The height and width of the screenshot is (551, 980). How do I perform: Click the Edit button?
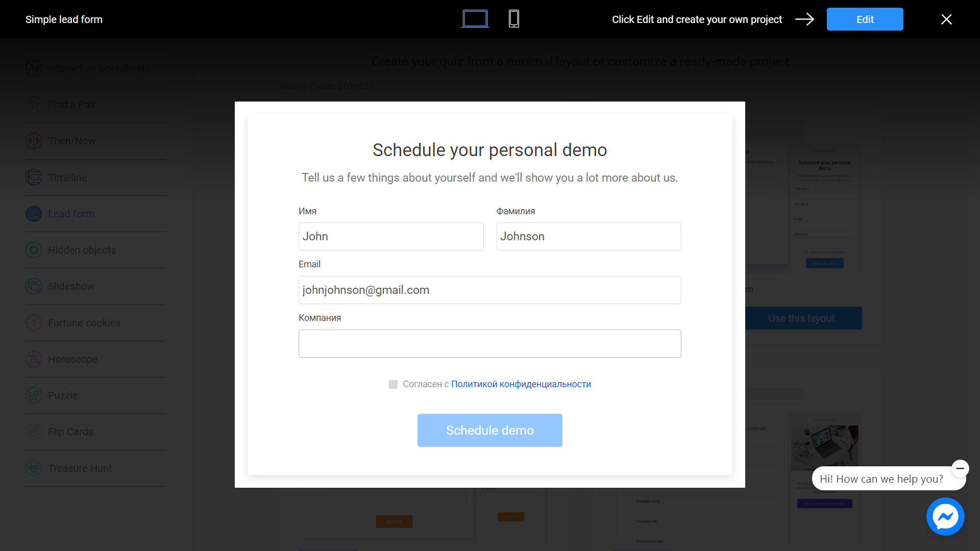pos(865,19)
